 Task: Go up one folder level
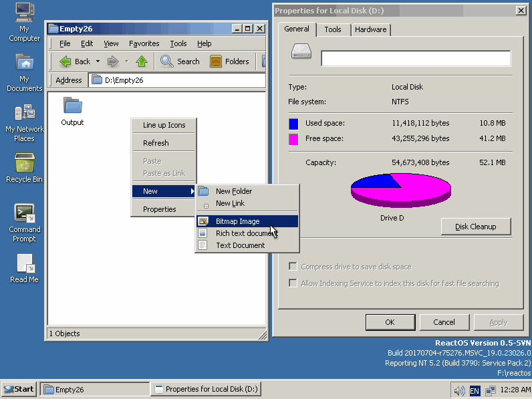(x=142, y=61)
